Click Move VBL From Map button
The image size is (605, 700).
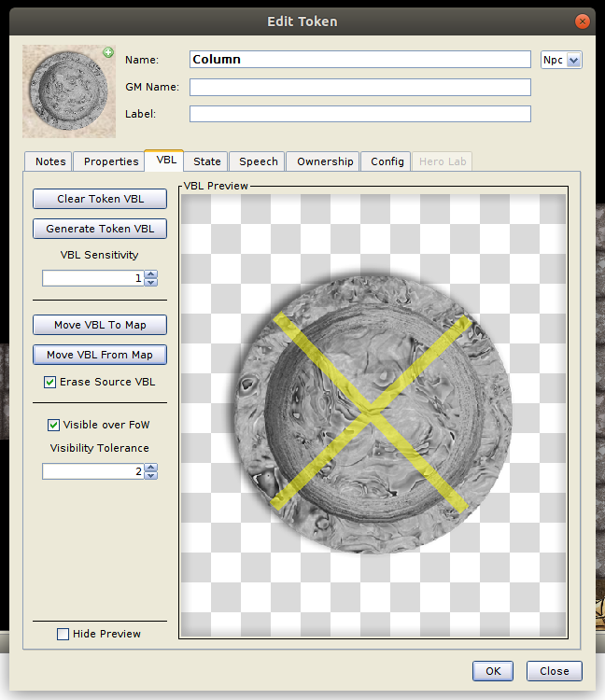coord(100,355)
